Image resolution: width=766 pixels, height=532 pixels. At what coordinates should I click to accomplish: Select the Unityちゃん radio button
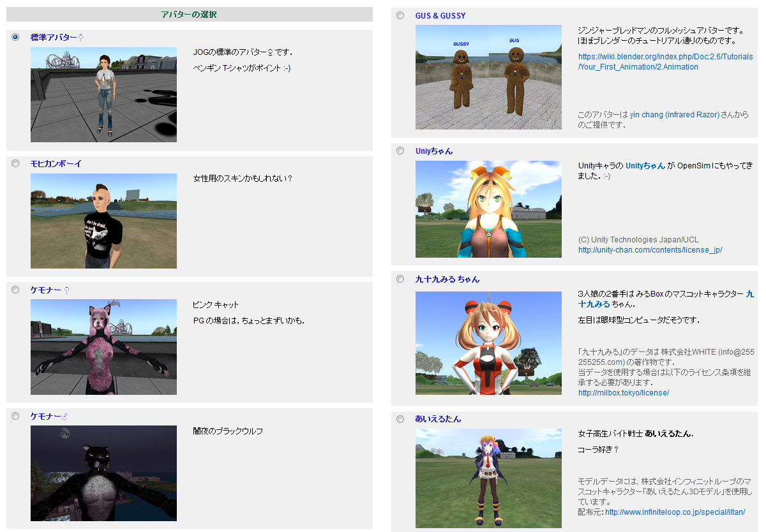tap(400, 151)
